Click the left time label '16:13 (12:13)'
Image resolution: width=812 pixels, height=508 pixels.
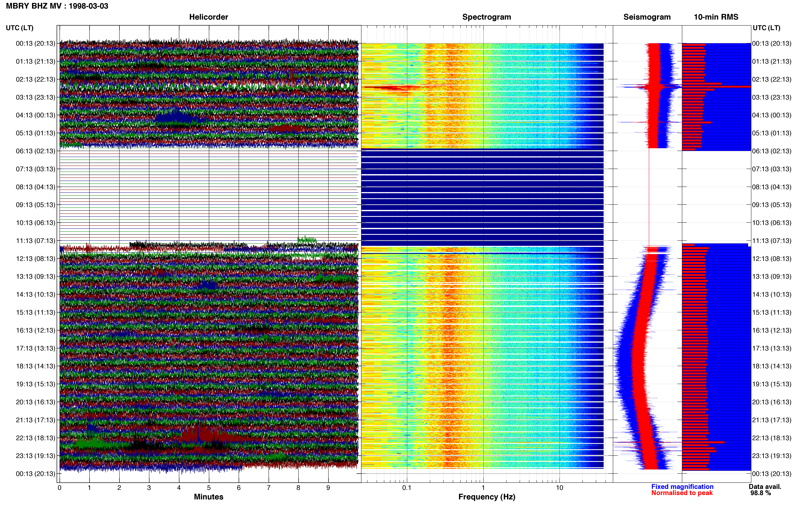pos(35,330)
